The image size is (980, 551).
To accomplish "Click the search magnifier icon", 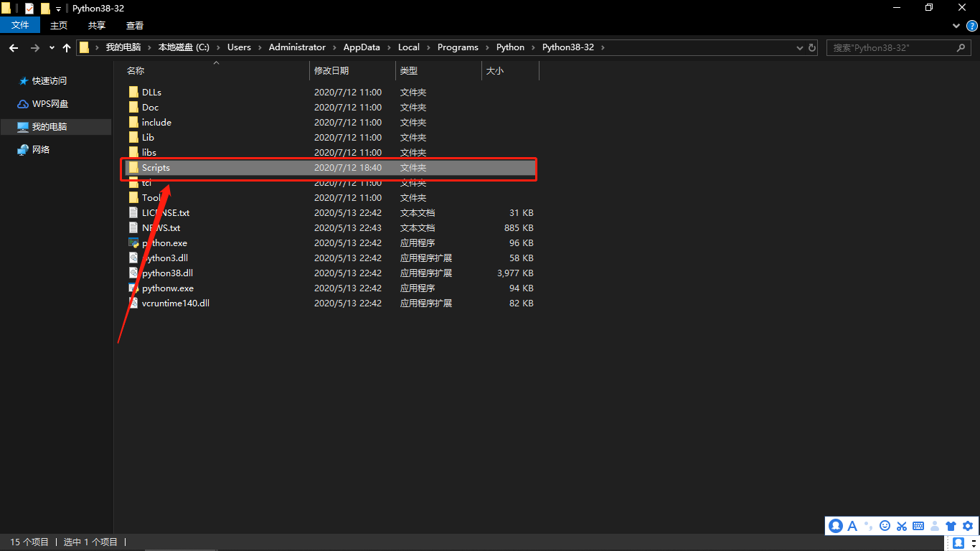I will [961, 47].
